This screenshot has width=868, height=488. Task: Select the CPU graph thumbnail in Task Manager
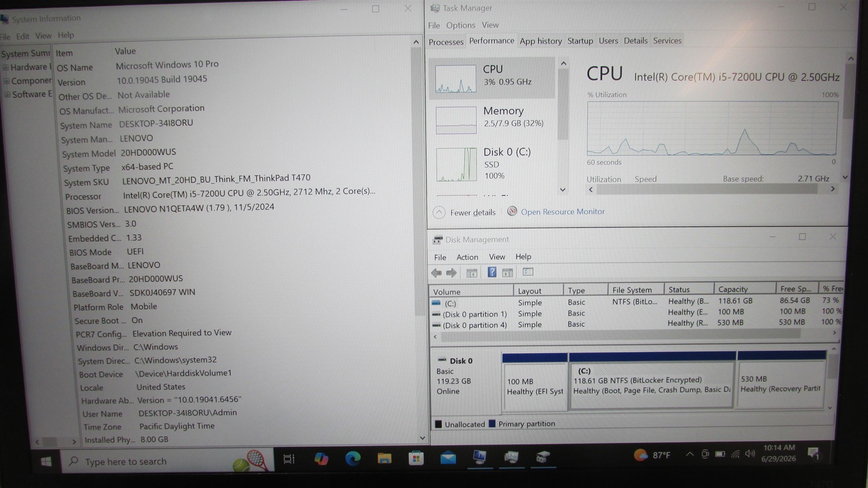point(456,79)
